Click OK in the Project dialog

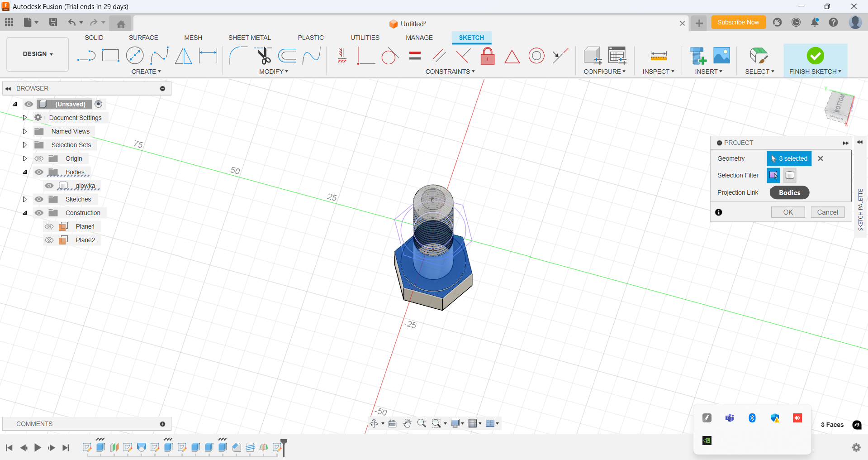(788, 212)
